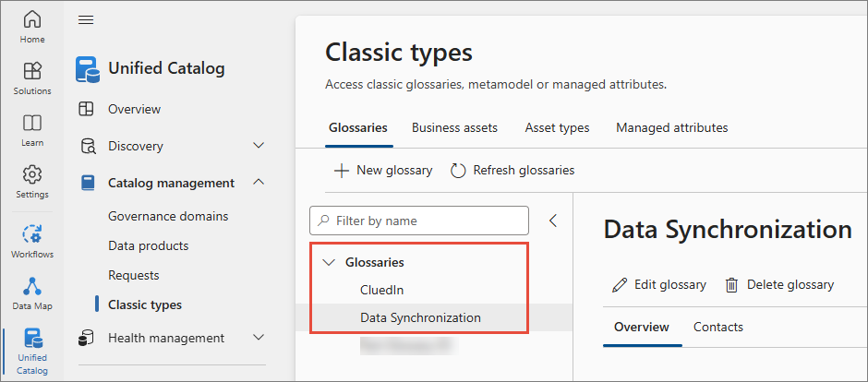Open the Learn book icon

pos(32,123)
